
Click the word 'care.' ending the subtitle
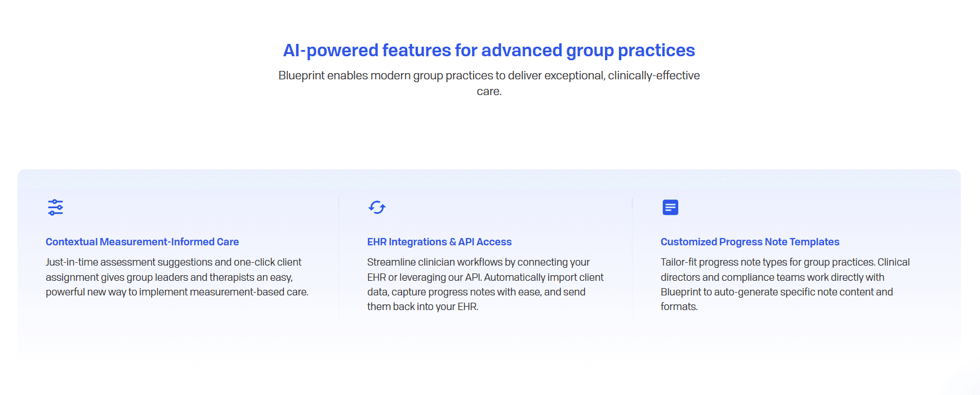click(x=489, y=91)
